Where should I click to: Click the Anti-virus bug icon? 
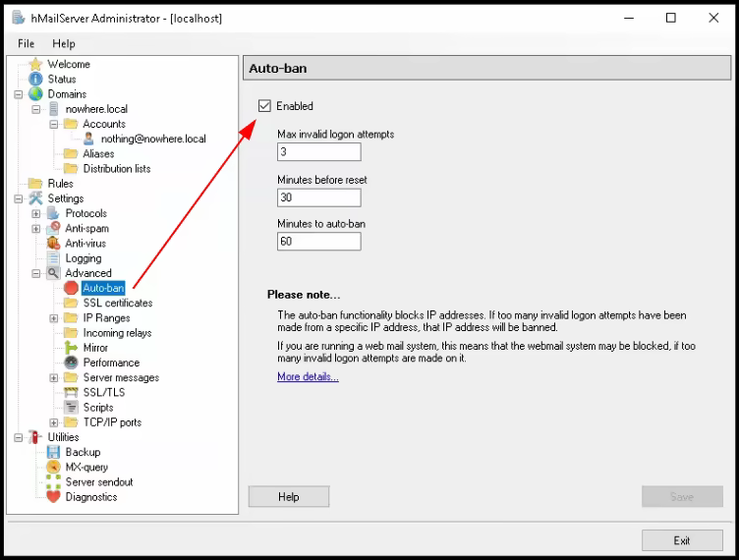[53, 243]
